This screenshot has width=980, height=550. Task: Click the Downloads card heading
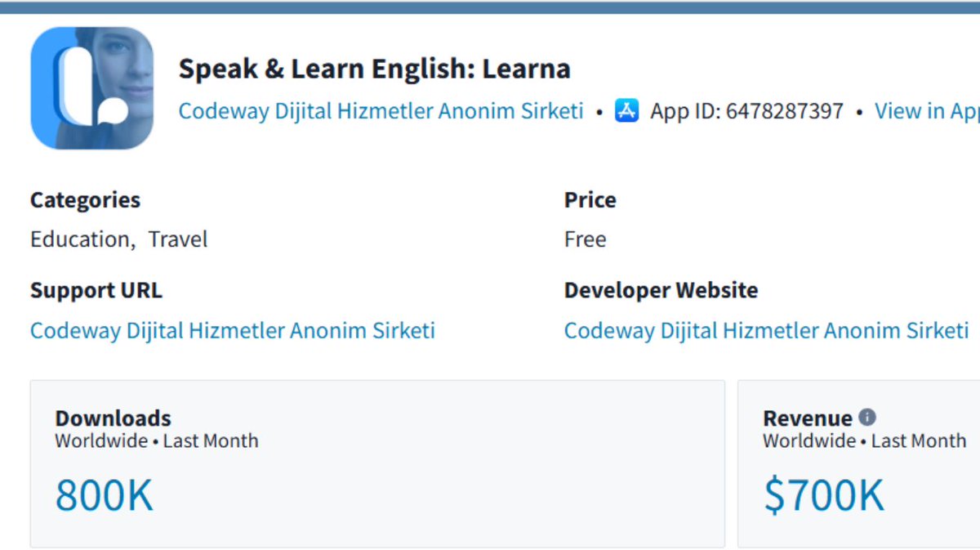tap(114, 418)
